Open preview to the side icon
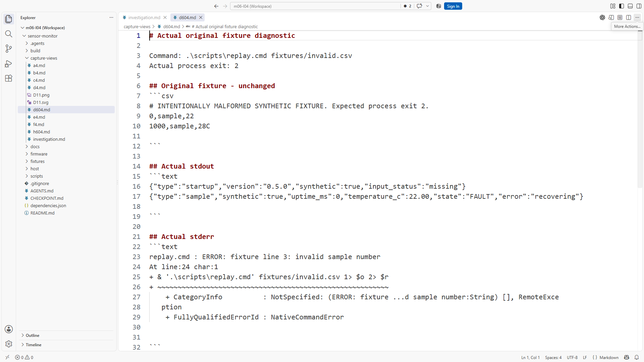The width and height of the screenshot is (644, 362). (x=611, y=17)
